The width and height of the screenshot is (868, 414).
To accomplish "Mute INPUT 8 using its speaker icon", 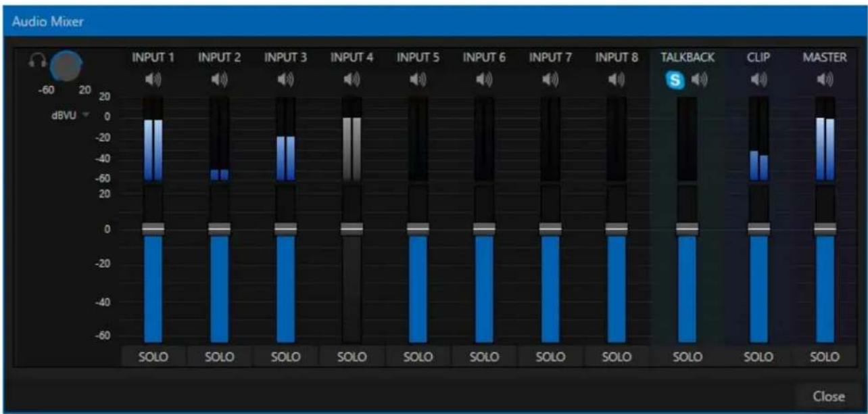I will point(617,80).
